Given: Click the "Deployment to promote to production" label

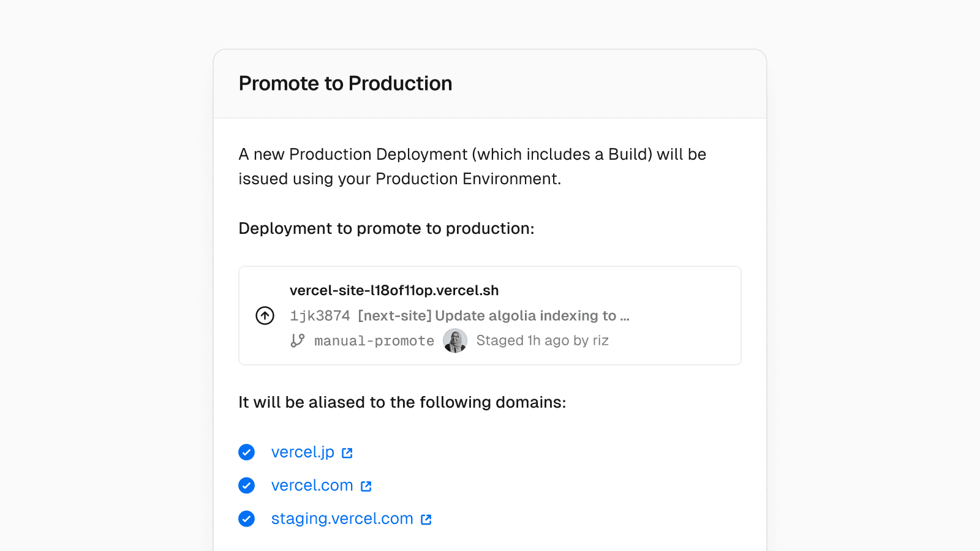Looking at the screenshot, I should pyautogui.click(x=386, y=228).
